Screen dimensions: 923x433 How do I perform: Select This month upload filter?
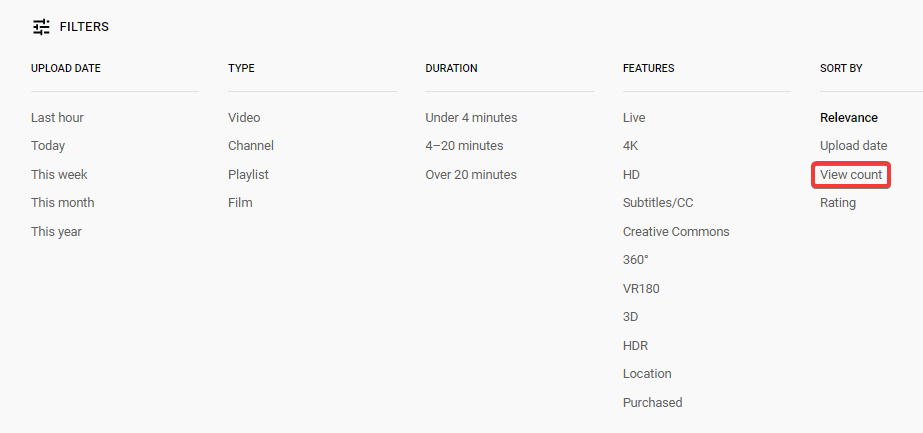(x=62, y=202)
